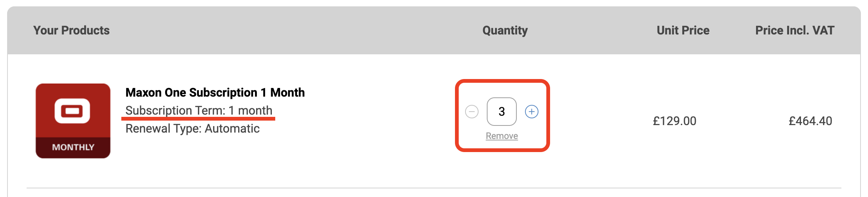Click the white Maxon logo glyph
Viewport: 868px width, 197px height.
pos(72,111)
